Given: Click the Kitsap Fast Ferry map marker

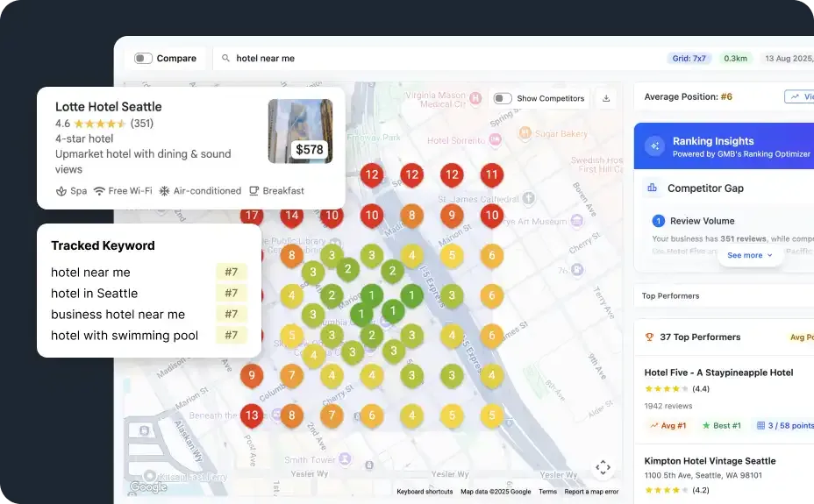Looking at the screenshot, I should (150, 476).
